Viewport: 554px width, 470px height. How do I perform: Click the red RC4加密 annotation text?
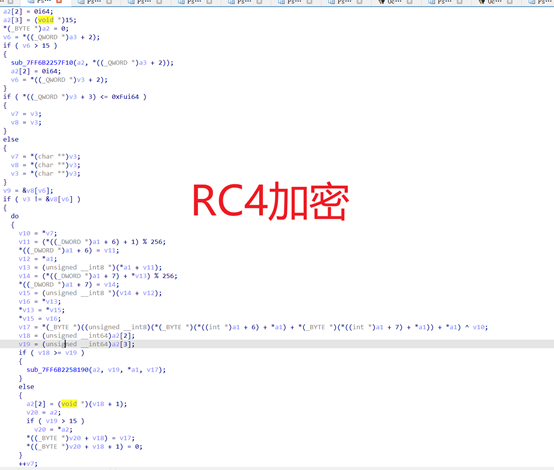click(271, 200)
